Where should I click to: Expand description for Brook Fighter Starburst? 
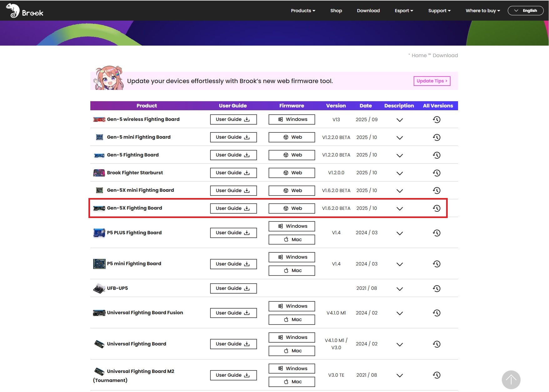pos(400,173)
